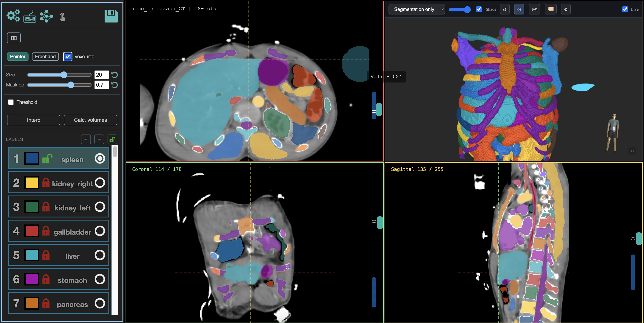The image size is (644, 323).
Task: Click the axial view slice scroll handle
Action: tap(379, 109)
